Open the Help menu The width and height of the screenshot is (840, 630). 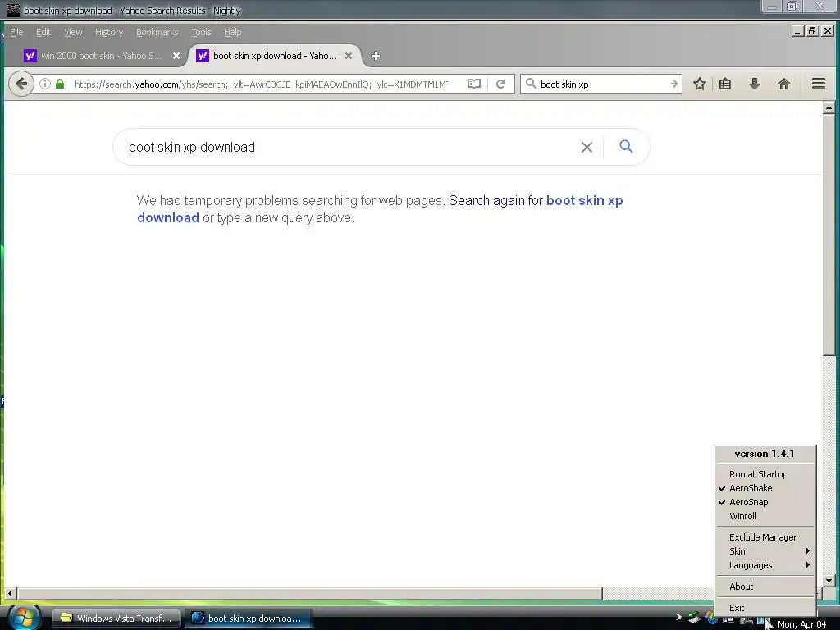[232, 32]
